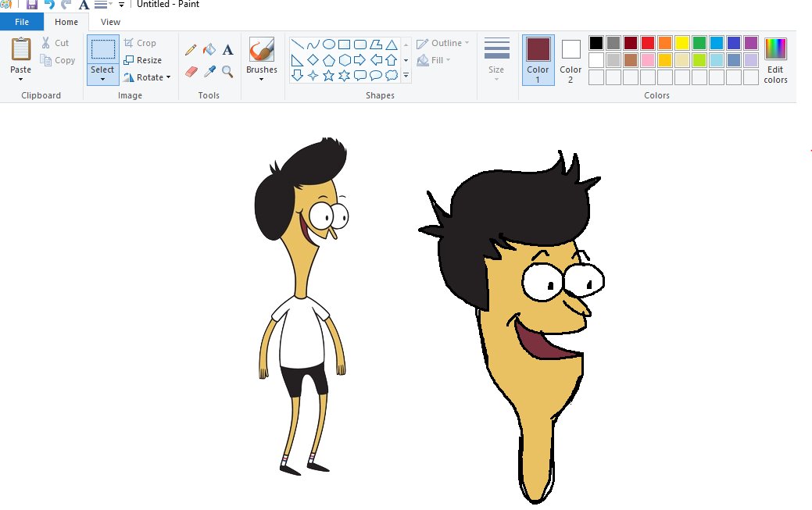Click the Crop button
The height and width of the screenshot is (510, 812).
pos(140,43)
